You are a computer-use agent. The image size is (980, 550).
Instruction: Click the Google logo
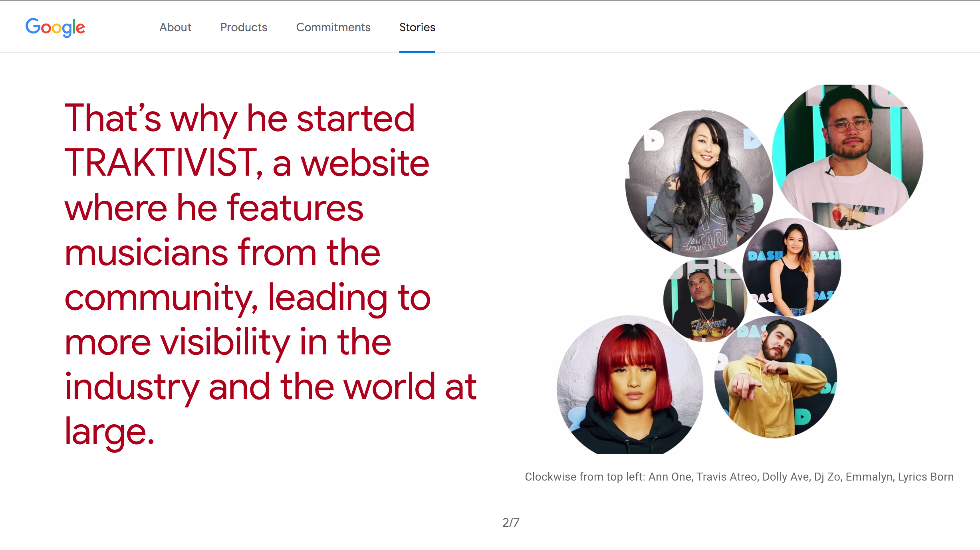[55, 27]
